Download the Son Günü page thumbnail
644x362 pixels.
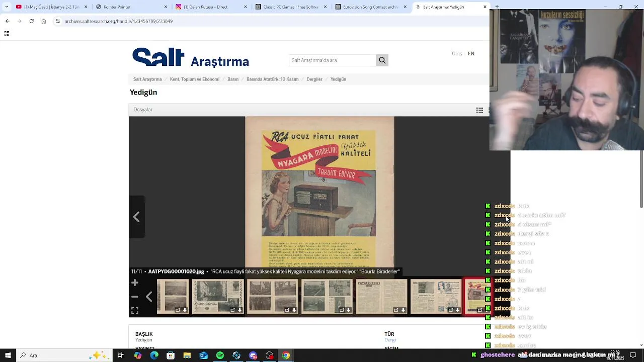[239, 310]
